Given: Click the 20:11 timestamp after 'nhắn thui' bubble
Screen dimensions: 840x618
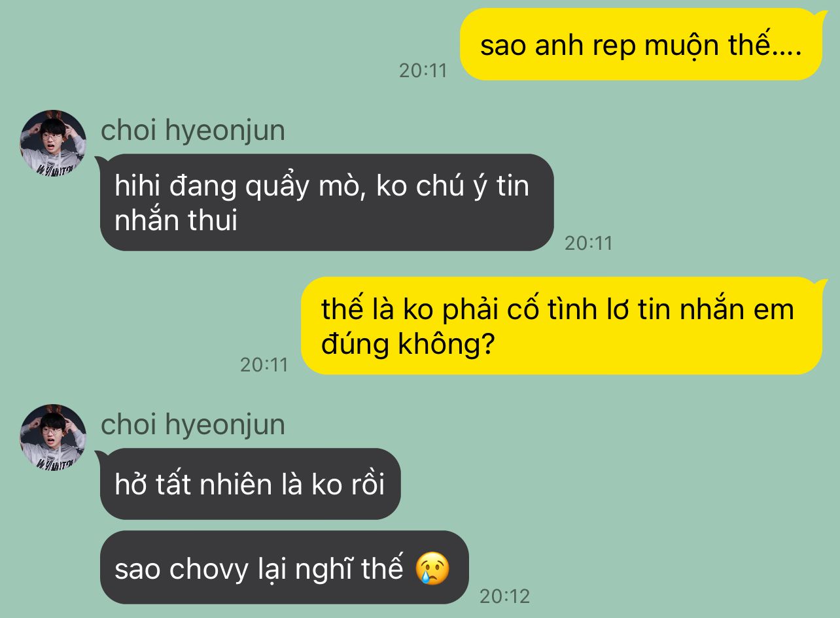Looking at the screenshot, I should [x=589, y=243].
